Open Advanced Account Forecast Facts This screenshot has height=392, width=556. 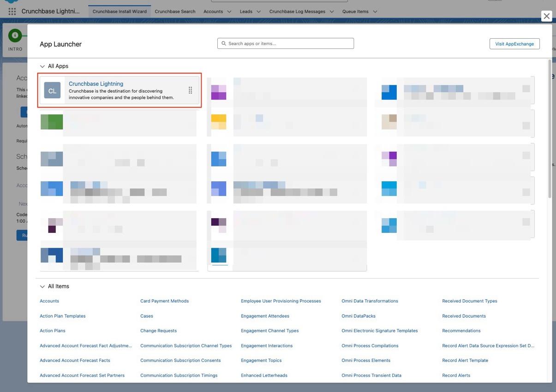pos(75,360)
